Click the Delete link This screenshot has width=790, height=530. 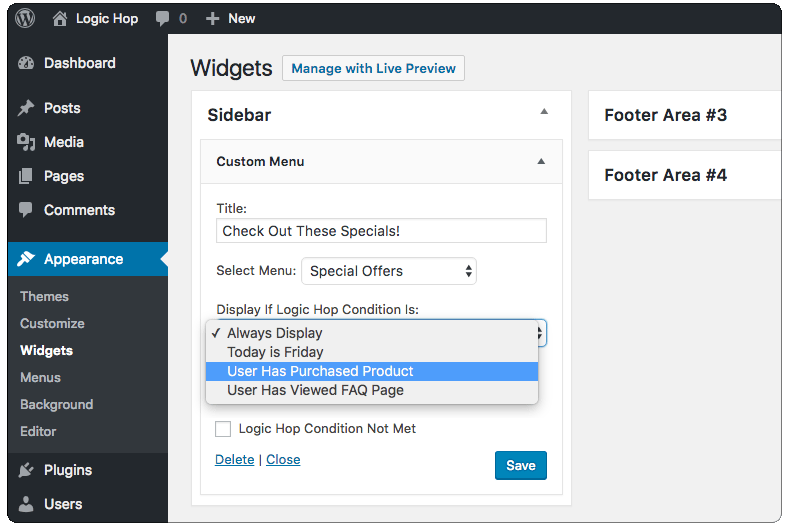pyautogui.click(x=235, y=459)
